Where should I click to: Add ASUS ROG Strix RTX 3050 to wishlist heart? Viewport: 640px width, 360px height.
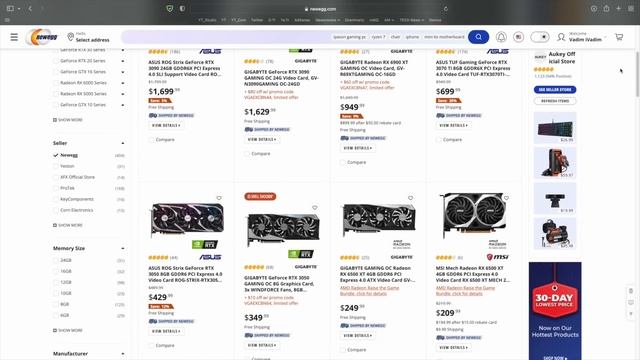click(219, 198)
